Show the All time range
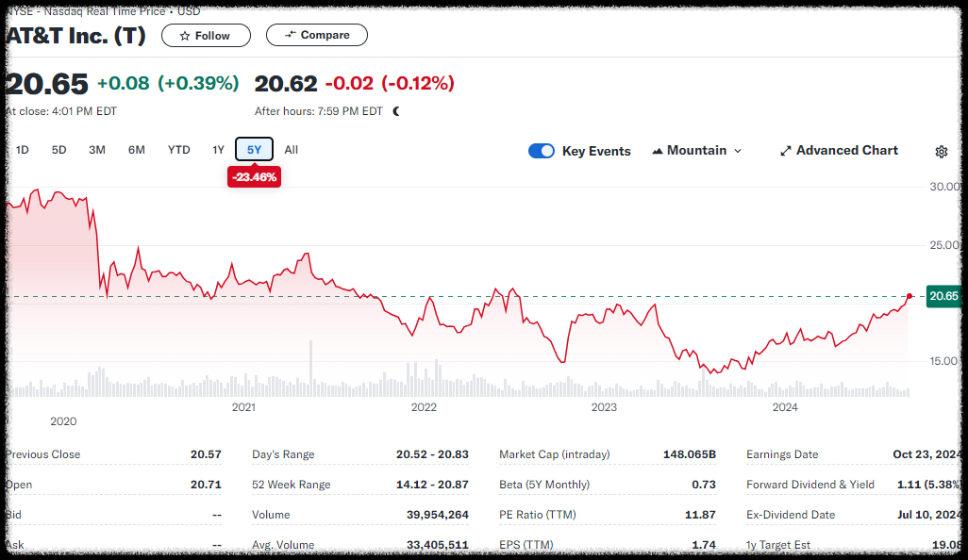Screen dimensions: 968x560 click(292, 150)
